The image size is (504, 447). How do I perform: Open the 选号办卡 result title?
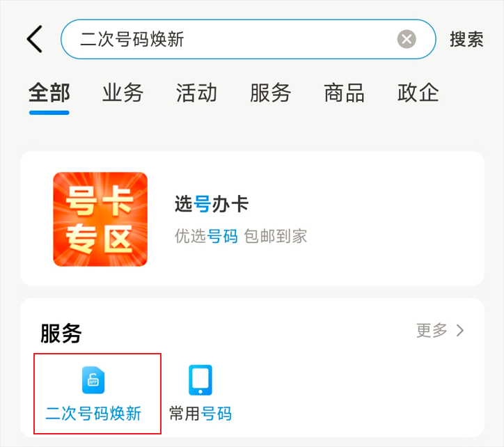[211, 204]
